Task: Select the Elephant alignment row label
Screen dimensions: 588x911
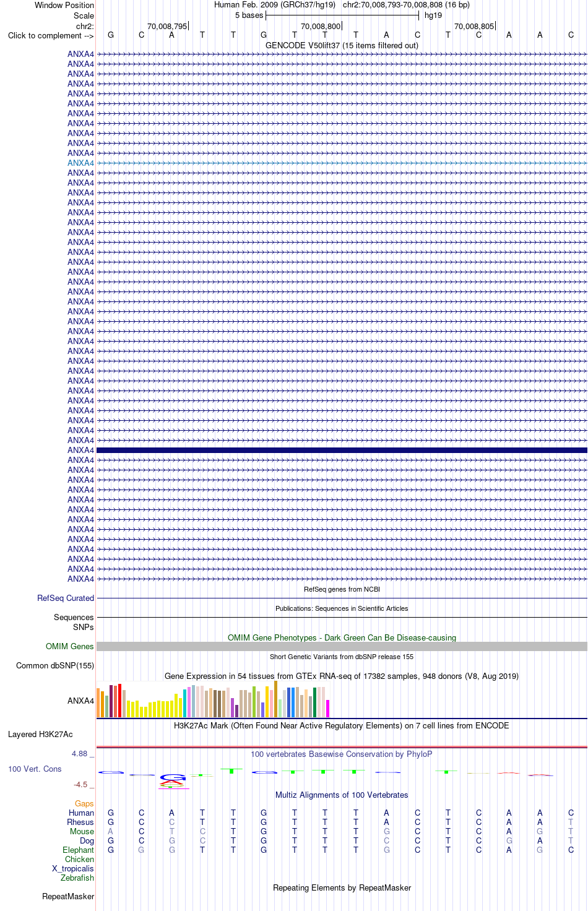Action: (78, 850)
